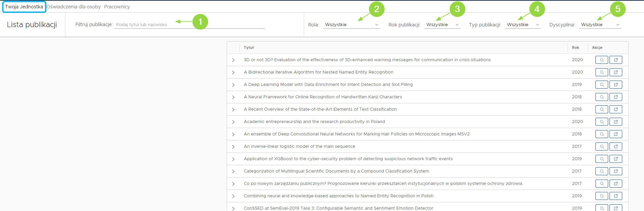This screenshot has height=211, width=644.
Task: Expand the 'An ensemble of Deep Convolutional' row
Action: click(233, 134)
